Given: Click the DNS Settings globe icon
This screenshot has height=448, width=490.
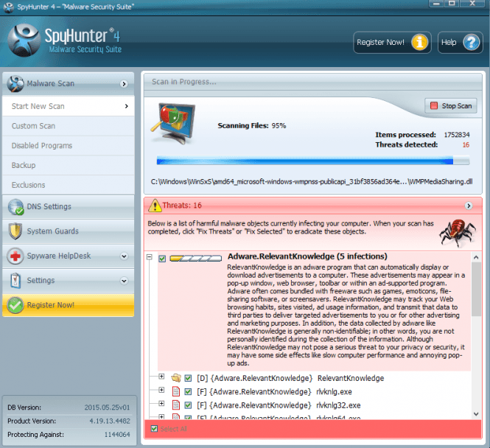Looking at the screenshot, I should click(x=15, y=207).
